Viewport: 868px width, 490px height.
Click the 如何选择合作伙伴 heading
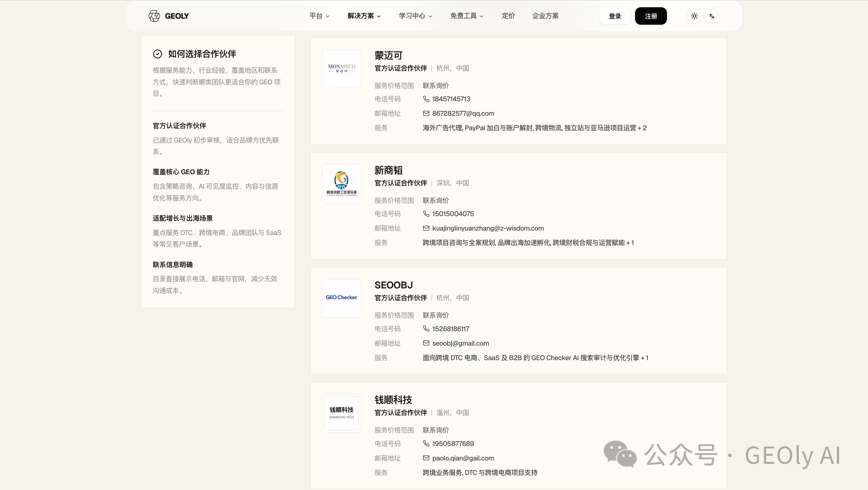pos(202,54)
